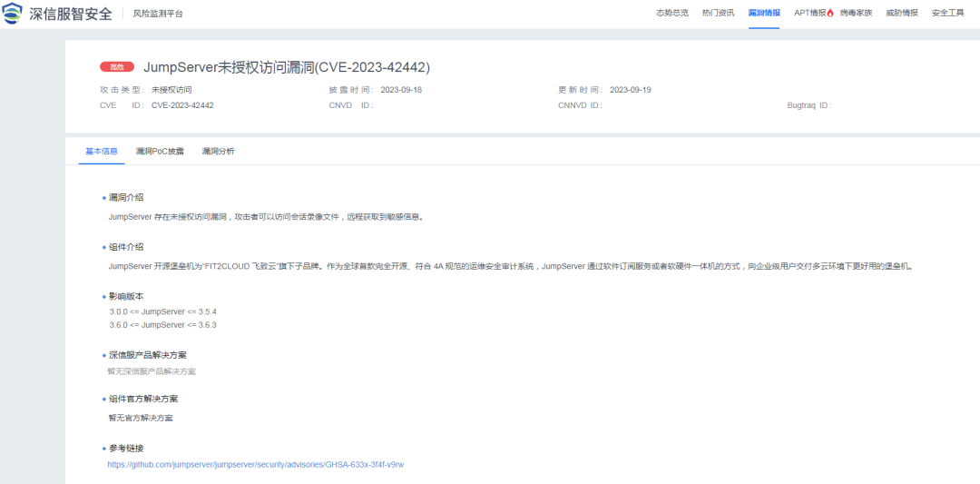Click the 影响版本 section heading

click(126, 296)
